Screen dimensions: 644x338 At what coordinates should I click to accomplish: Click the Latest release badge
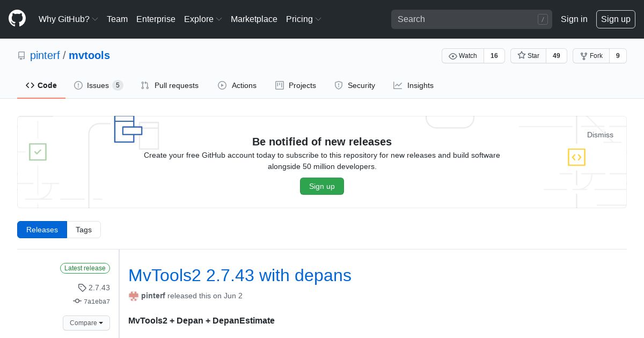click(x=85, y=268)
